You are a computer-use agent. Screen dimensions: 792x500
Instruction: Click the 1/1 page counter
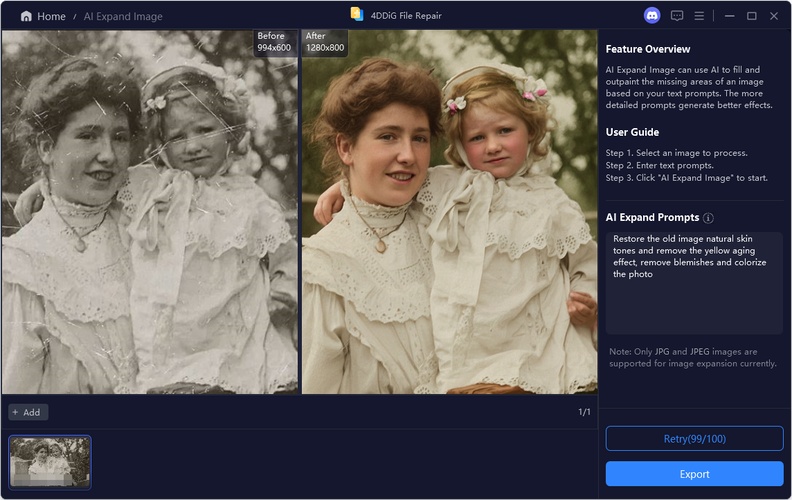pos(584,412)
